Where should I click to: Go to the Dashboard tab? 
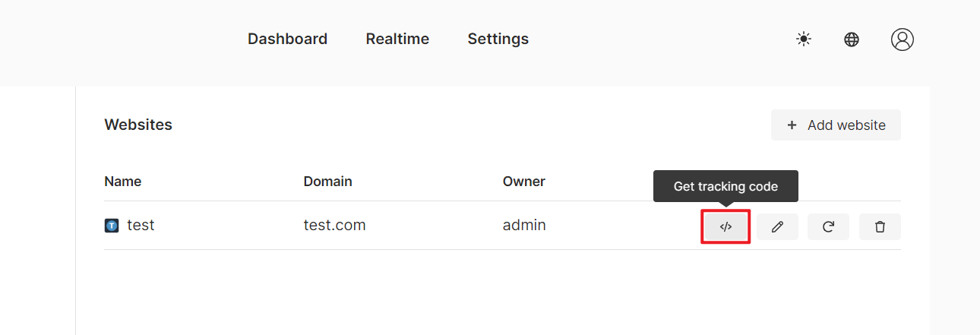click(287, 39)
